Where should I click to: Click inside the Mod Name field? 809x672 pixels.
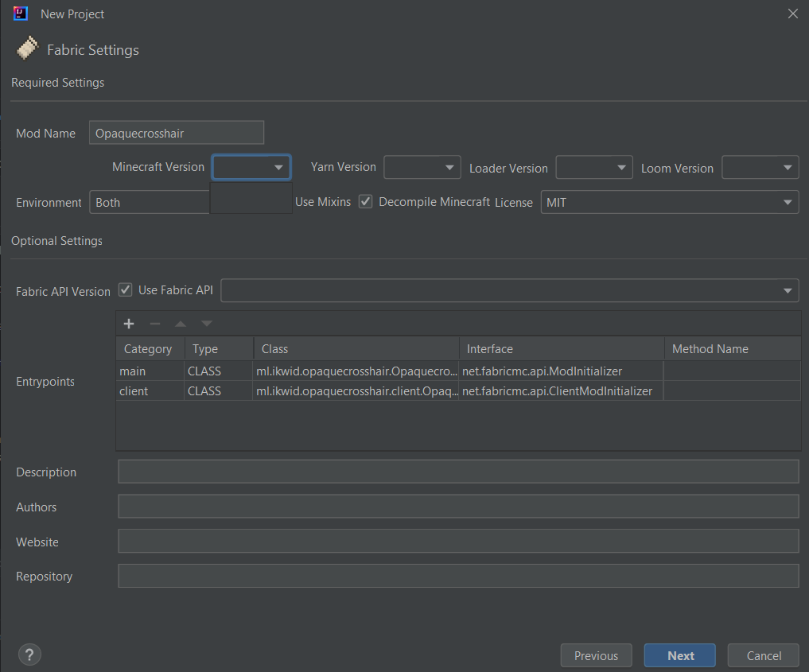176,132
